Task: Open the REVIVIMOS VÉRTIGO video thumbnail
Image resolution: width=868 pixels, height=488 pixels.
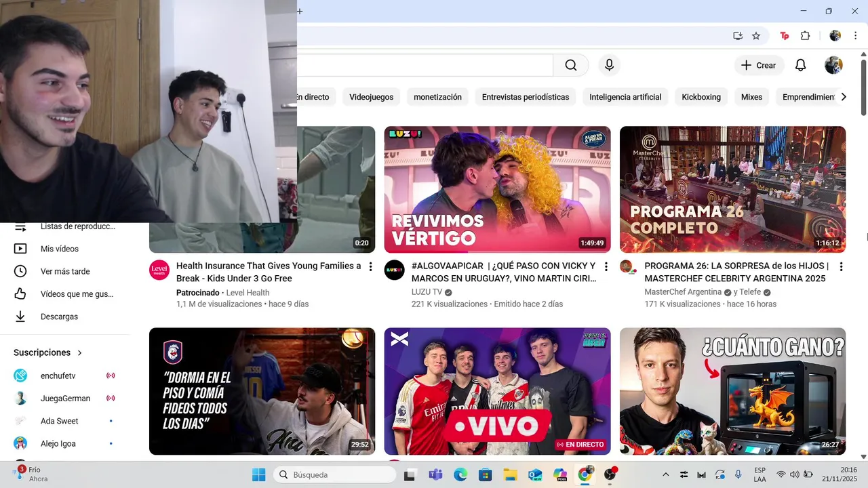Action: click(x=497, y=189)
